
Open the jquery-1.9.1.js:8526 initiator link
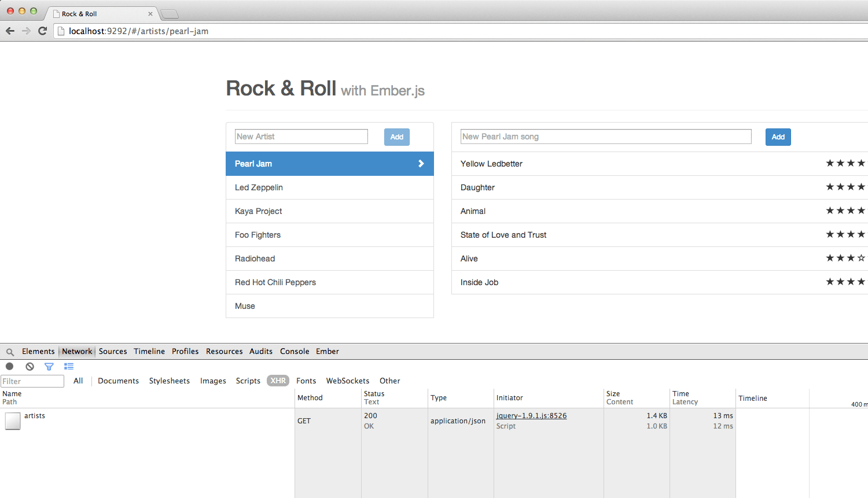[531, 416]
